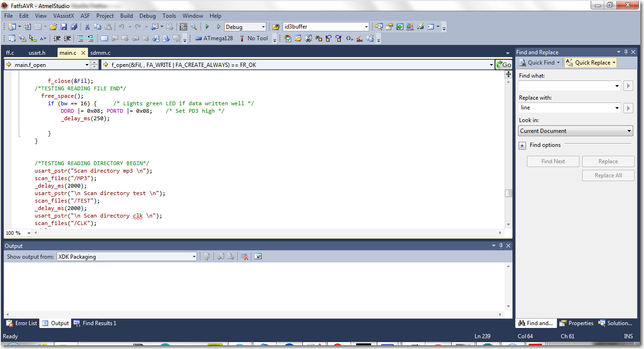Open the Find what dropdown arrow
The height and width of the screenshot is (349, 644).
(x=617, y=86)
